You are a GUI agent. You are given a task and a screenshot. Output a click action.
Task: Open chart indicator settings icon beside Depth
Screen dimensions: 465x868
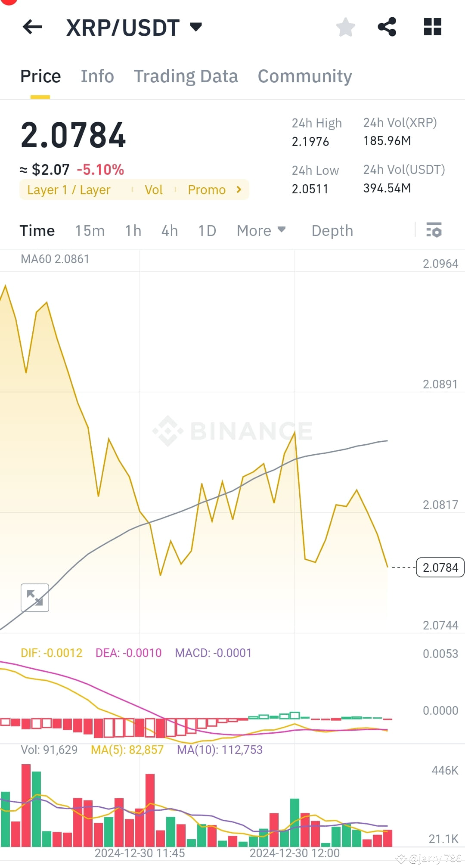click(434, 231)
